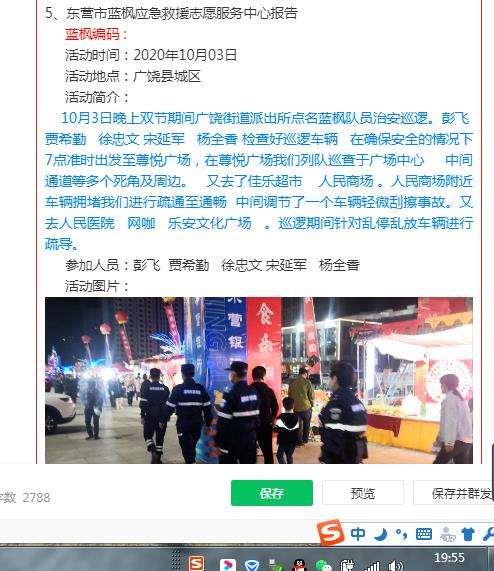Open Sogou soft keyboard icon
The height and width of the screenshot is (571, 494).
(x=423, y=534)
